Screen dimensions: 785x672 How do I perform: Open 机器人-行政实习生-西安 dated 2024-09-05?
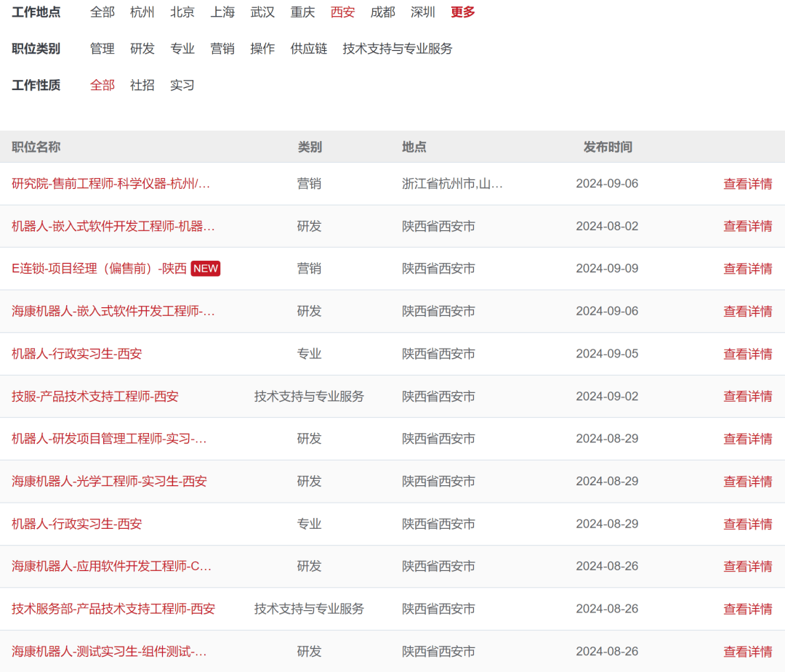pyautogui.click(x=76, y=354)
